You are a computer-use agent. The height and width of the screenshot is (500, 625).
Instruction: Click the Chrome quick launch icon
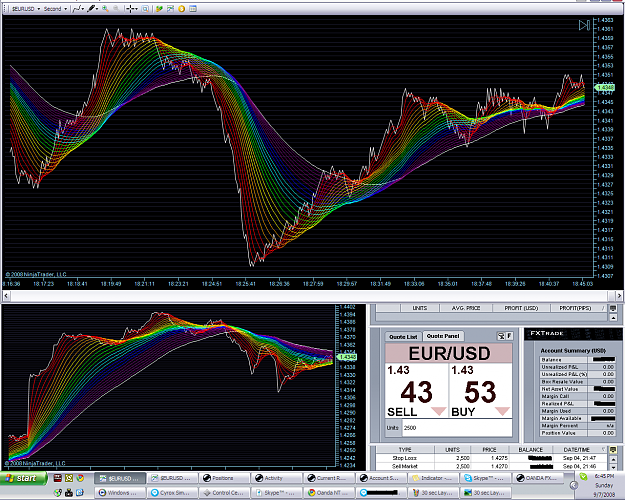80,478
